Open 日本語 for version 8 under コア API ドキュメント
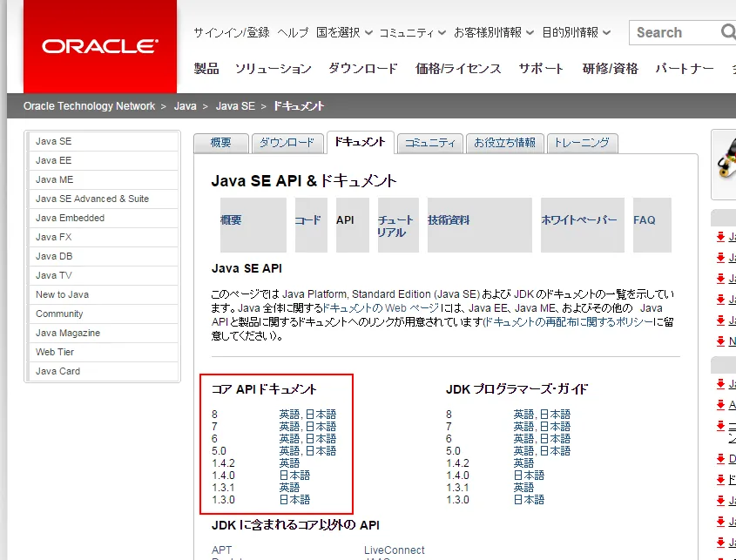The image size is (736, 560). pos(321,415)
